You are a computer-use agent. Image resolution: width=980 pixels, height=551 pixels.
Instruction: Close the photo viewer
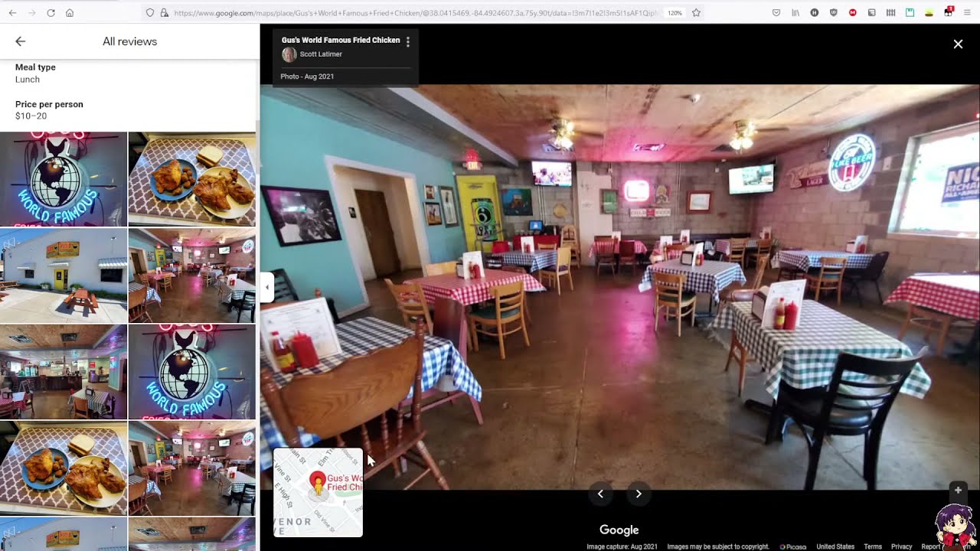click(x=958, y=44)
